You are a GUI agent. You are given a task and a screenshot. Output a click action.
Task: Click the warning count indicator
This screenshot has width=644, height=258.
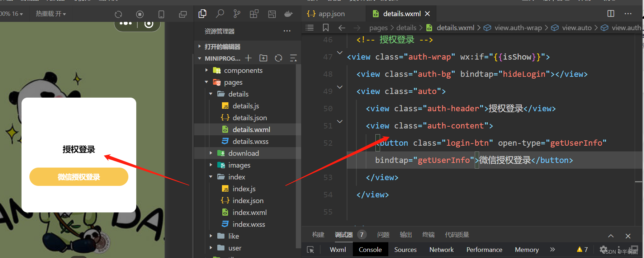tap(582, 249)
